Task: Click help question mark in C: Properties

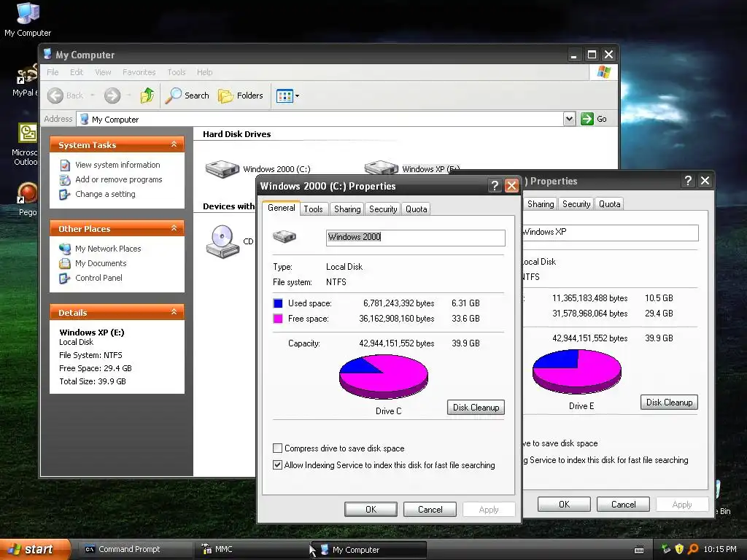Action: click(x=495, y=186)
